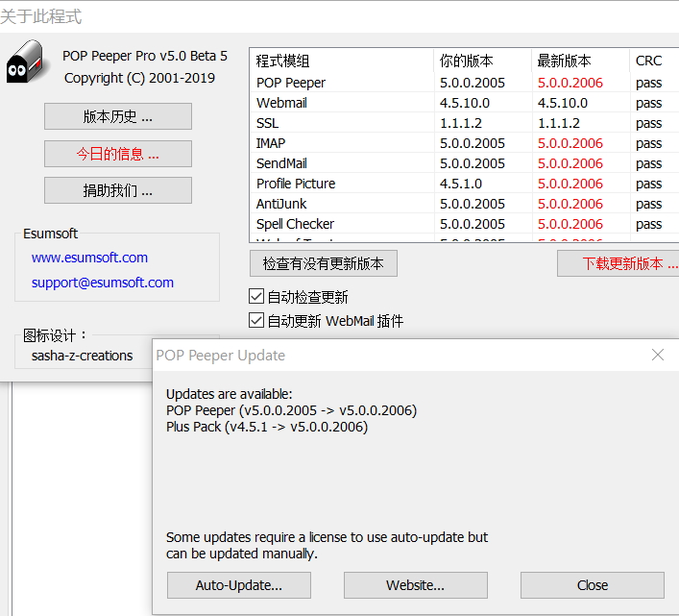Image resolution: width=679 pixels, height=616 pixels.
Task: Click the Plus Pack update line
Action: pyautogui.click(x=267, y=427)
